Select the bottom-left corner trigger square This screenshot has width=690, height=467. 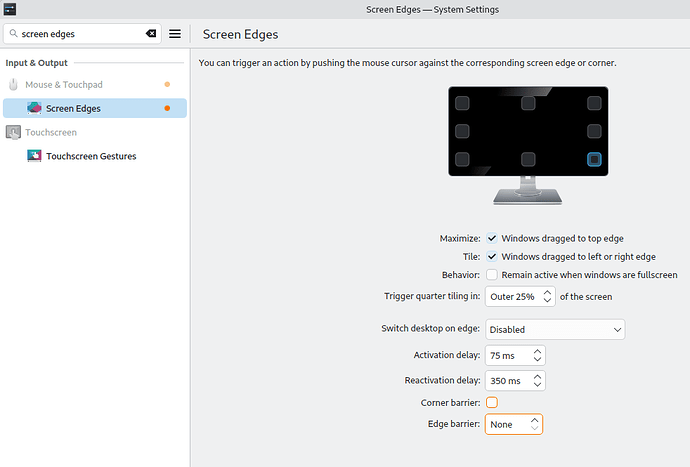(462, 159)
